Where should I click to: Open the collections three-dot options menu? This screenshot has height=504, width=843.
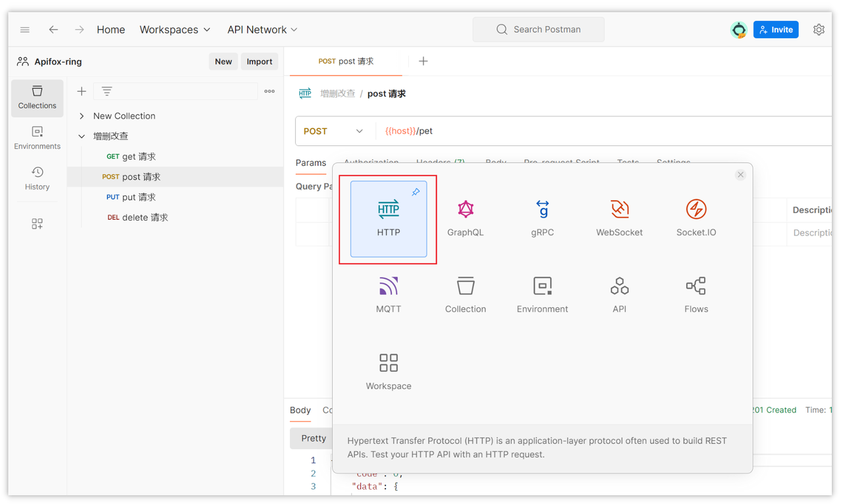(x=269, y=91)
